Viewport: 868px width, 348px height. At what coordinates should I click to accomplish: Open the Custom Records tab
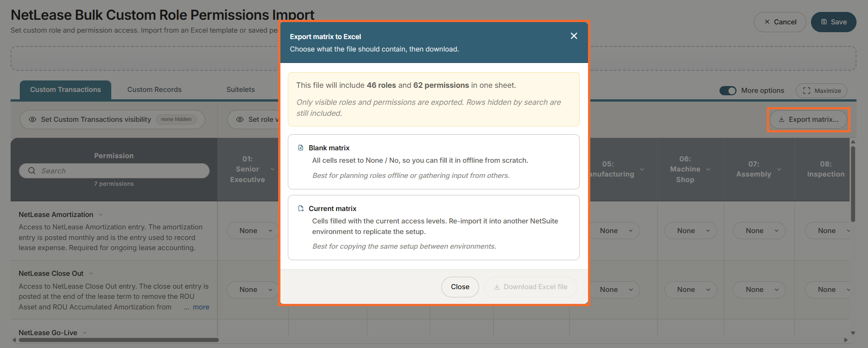(154, 90)
